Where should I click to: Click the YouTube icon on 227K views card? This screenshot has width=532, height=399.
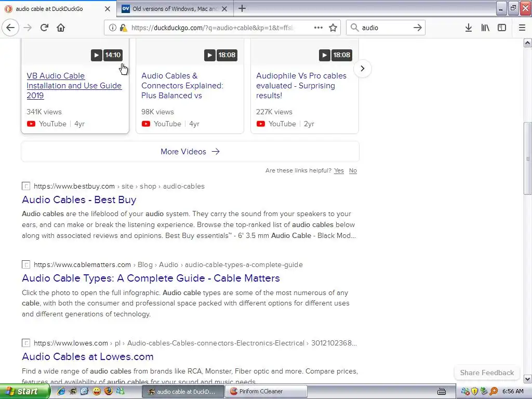click(x=261, y=124)
